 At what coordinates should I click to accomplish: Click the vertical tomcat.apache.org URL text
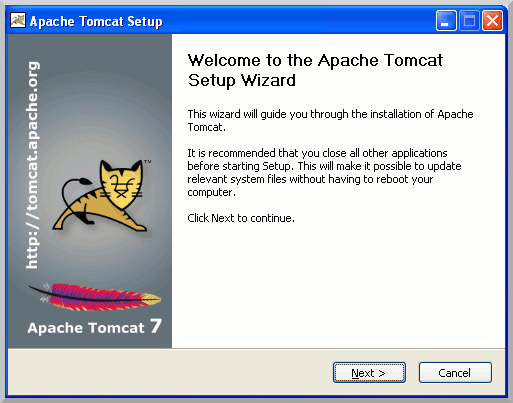(x=33, y=165)
